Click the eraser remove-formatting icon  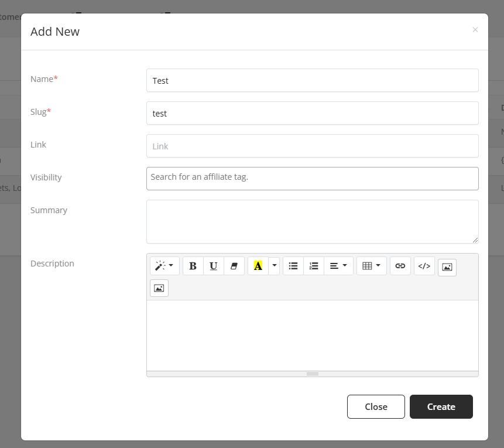(x=234, y=266)
